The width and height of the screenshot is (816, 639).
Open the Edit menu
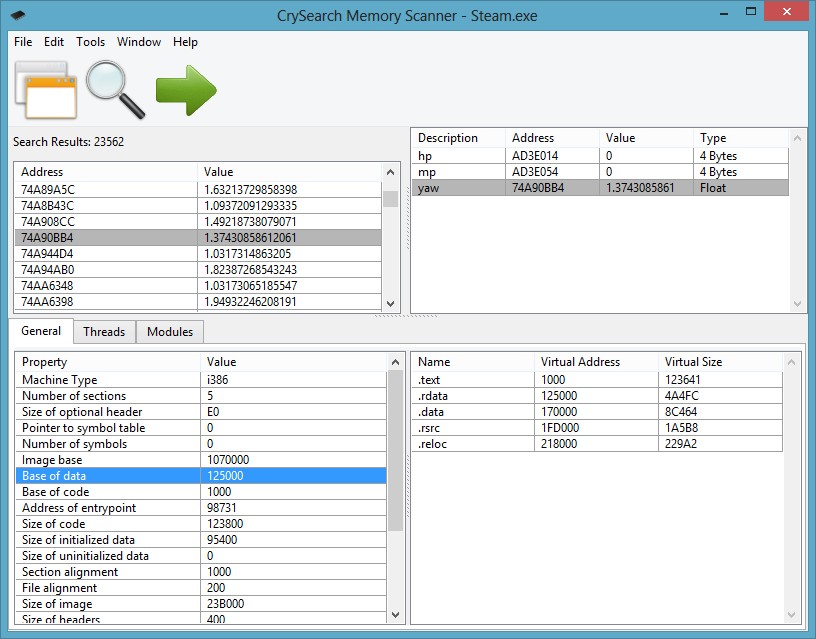pos(54,42)
